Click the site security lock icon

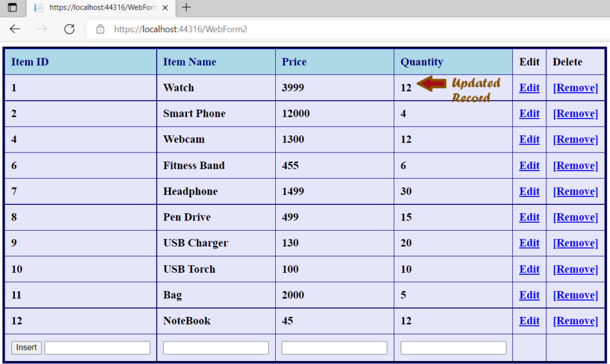(101, 29)
